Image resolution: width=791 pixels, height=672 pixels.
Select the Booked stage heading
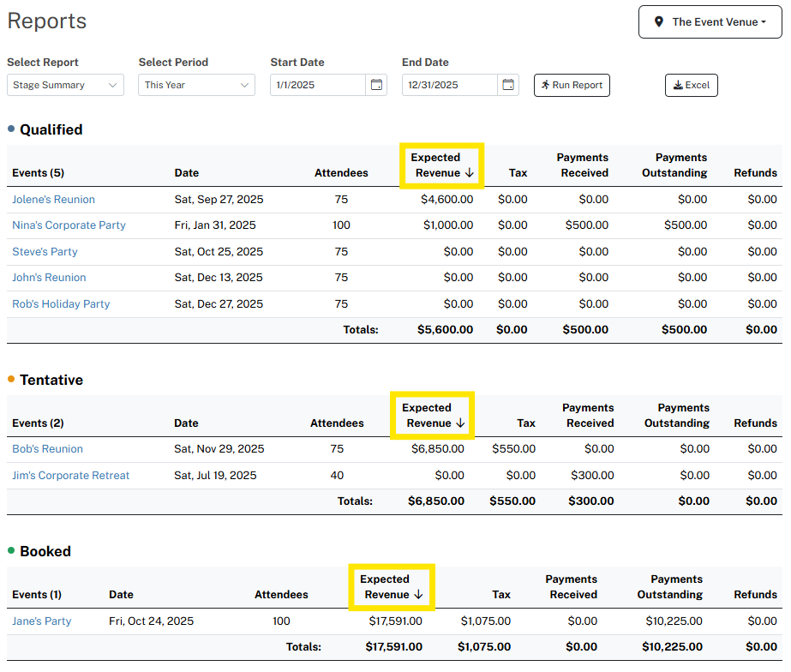45,551
